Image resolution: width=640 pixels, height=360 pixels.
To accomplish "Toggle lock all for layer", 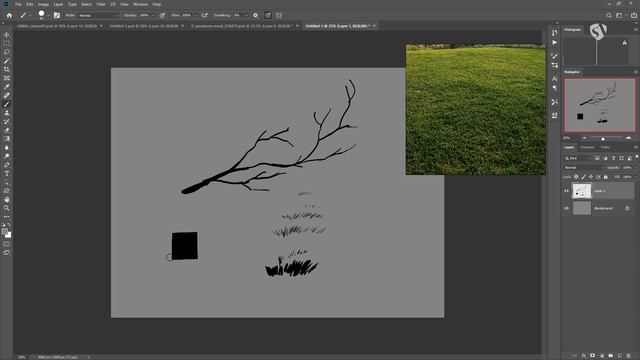I will click(x=606, y=177).
